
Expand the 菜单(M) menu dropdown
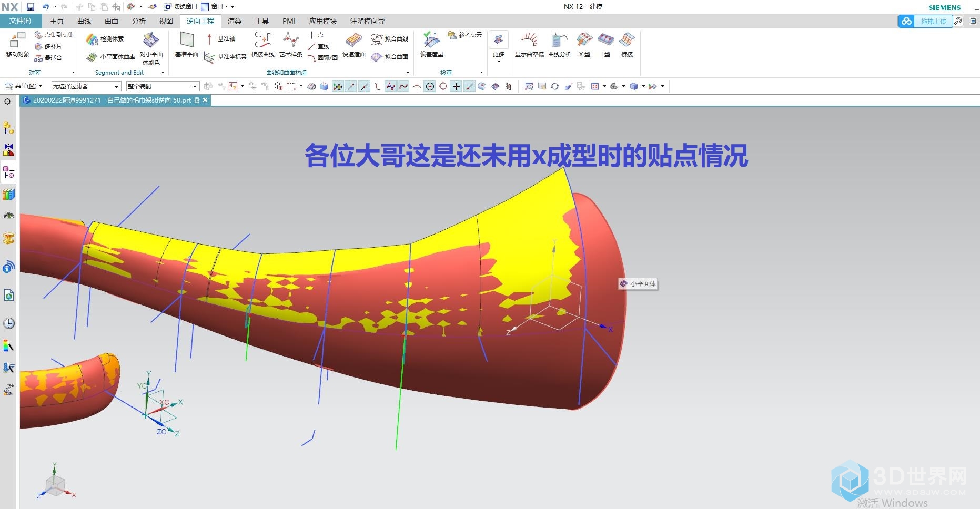(23, 86)
